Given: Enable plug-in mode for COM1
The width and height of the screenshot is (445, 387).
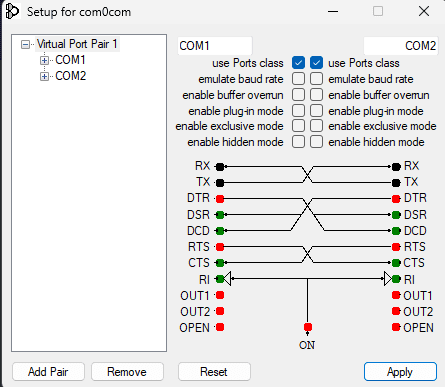Looking at the screenshot, I should [298, 110].
